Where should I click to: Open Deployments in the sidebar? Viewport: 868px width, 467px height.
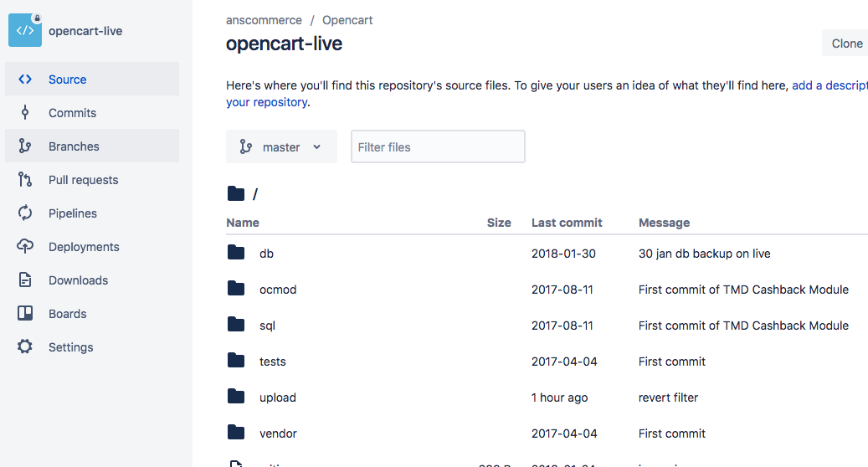click(92, 247)
